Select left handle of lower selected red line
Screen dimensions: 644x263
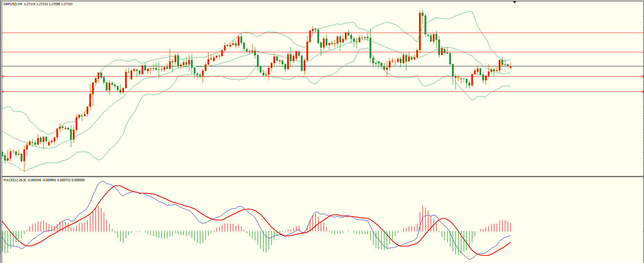(x=3, y=91)
